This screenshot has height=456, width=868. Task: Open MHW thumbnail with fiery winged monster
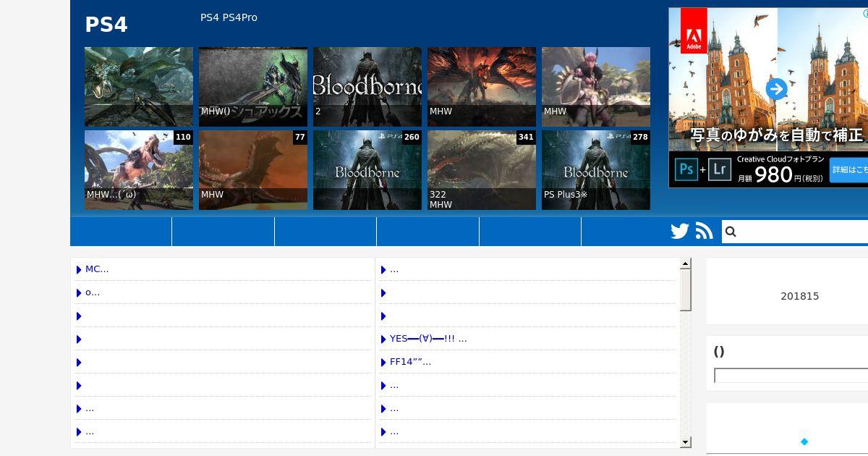tap(482, 87)
